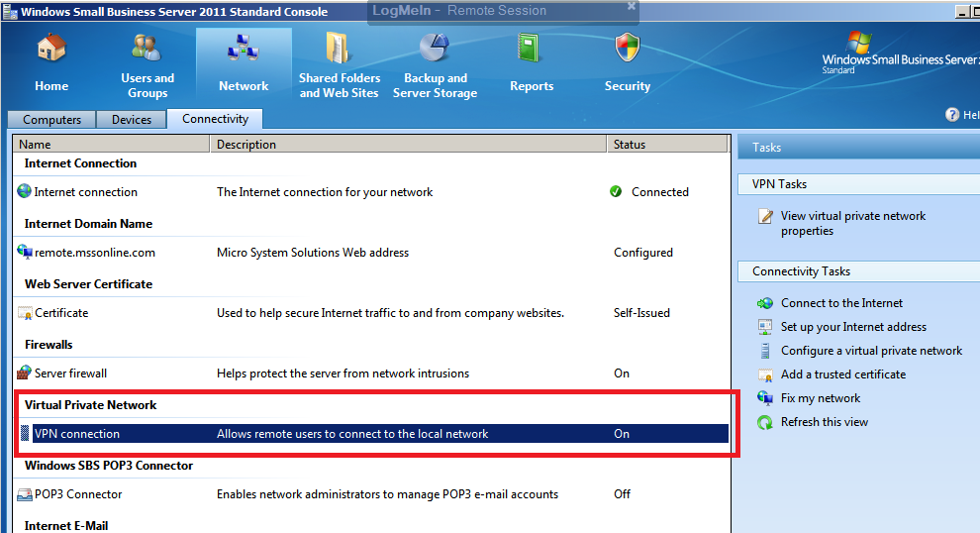Click the Internet connection globe icon

pos(25,191)
